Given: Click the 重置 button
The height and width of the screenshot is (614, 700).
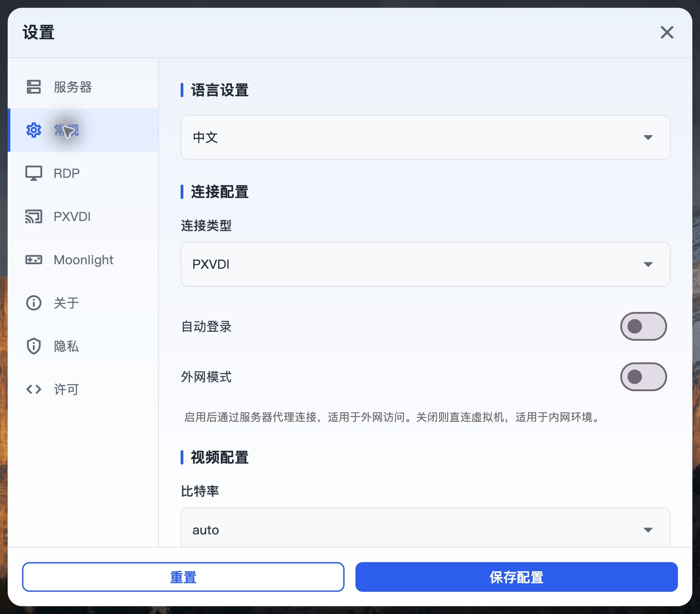Looking at the screenshot, I should [183, 577].
